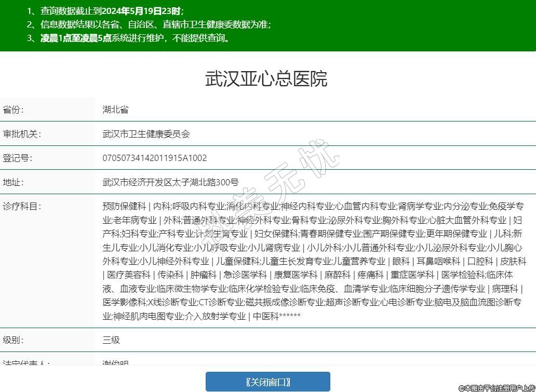Screen dimensions: 536x392
Task: Select the 审批机关 field label
Action: 22,134
